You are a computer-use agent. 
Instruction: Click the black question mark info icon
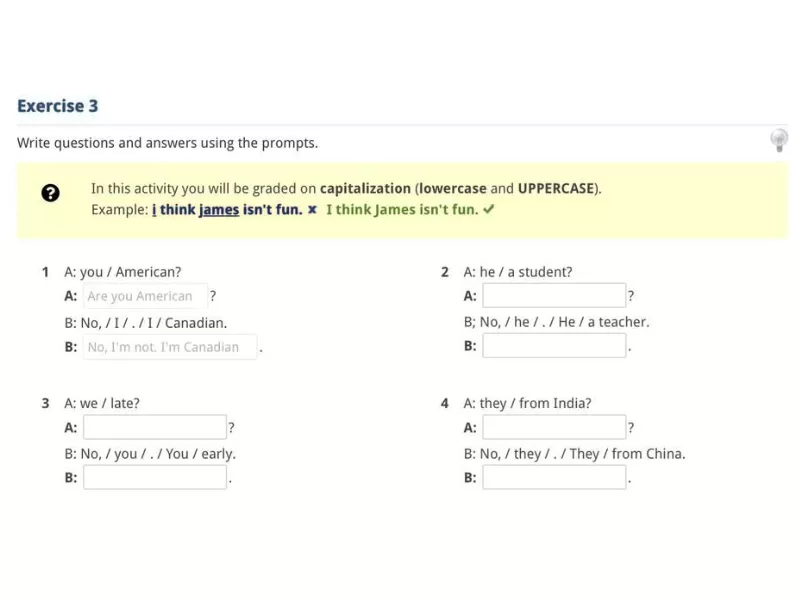(x=50, y=193)
